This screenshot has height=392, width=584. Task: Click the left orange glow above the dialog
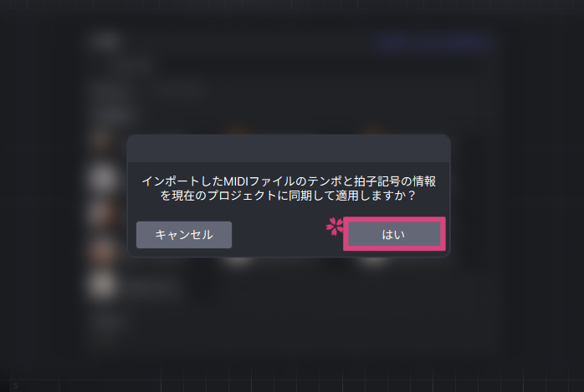coord(238,131)
